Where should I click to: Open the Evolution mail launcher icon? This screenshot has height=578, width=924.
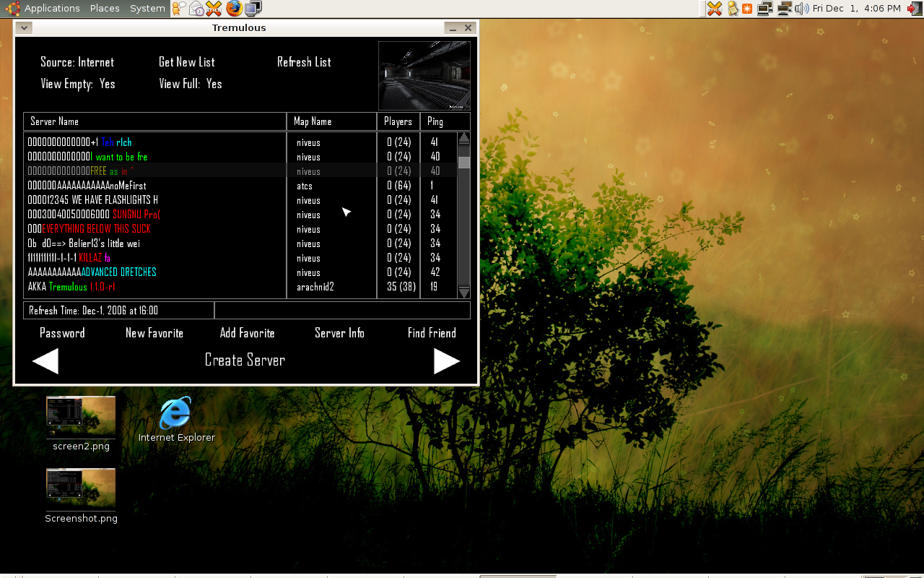(196, 9)
